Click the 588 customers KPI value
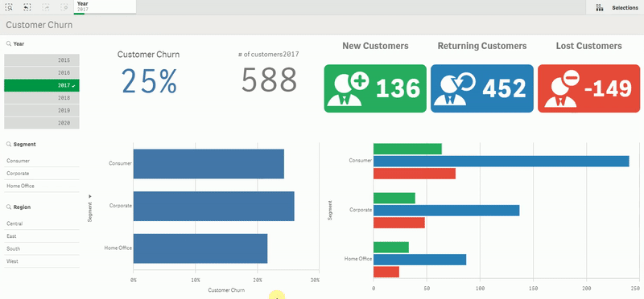Image resolution: width=644 pixels, height=299 pixels. point(269,80)
